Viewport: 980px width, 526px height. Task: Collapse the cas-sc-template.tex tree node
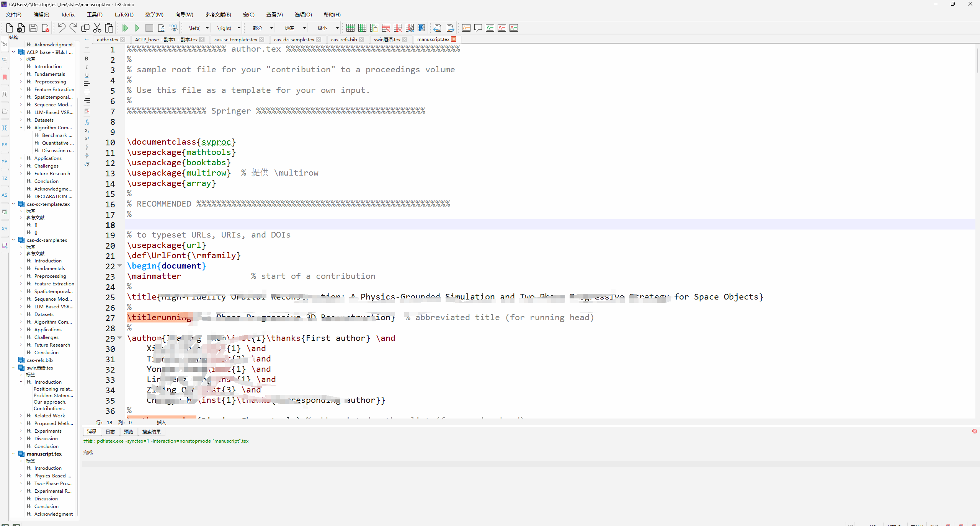tap(13, 204)
